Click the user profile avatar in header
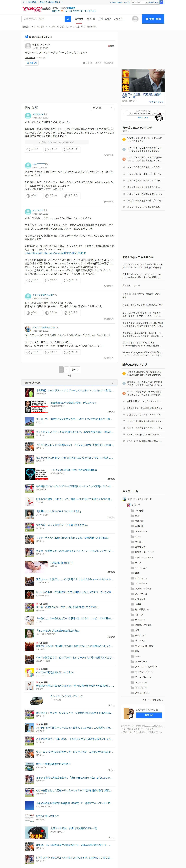This screenshot has height=868, width=186. click(135, 19)
